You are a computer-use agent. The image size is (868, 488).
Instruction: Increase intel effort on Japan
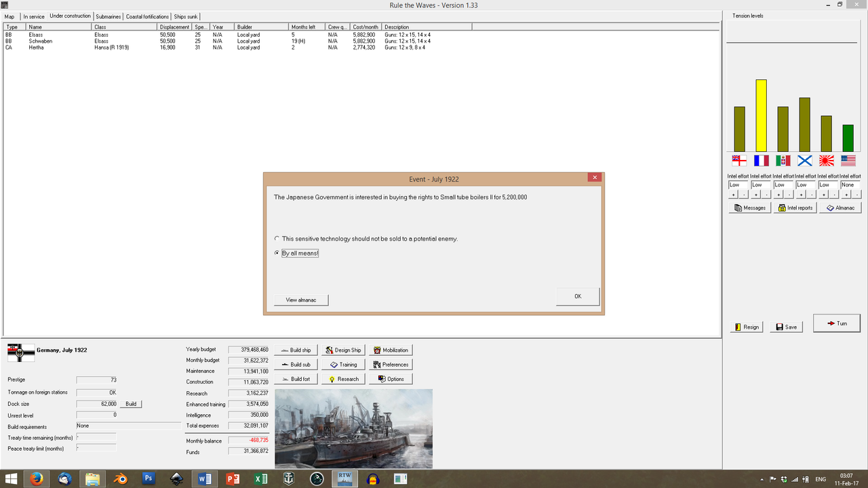point(823,195)
